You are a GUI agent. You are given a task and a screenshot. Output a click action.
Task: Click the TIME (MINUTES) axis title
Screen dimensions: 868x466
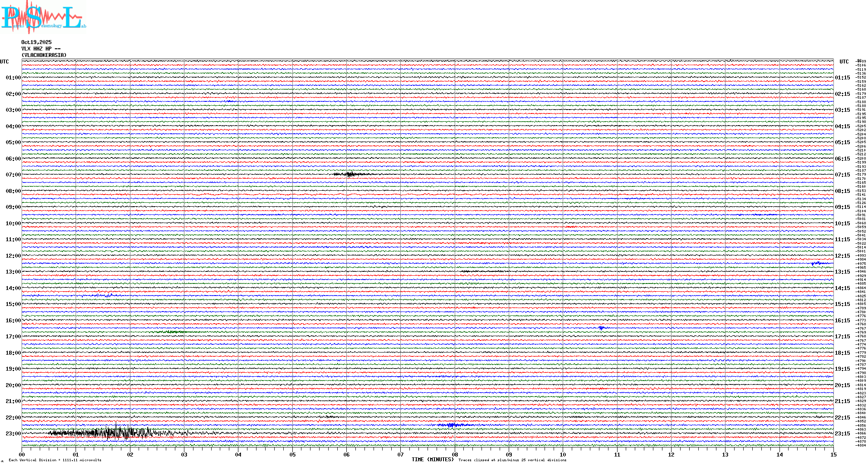click(x=433, y=460)
